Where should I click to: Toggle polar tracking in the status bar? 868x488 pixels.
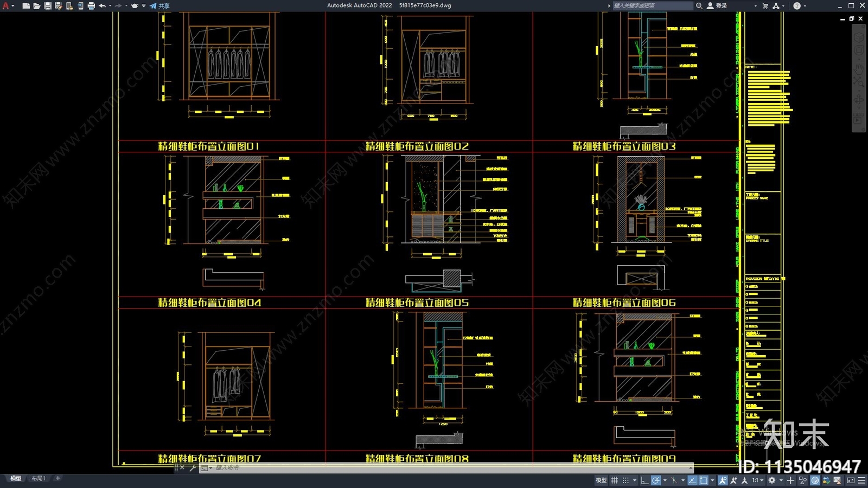click(x=656, y=480)
